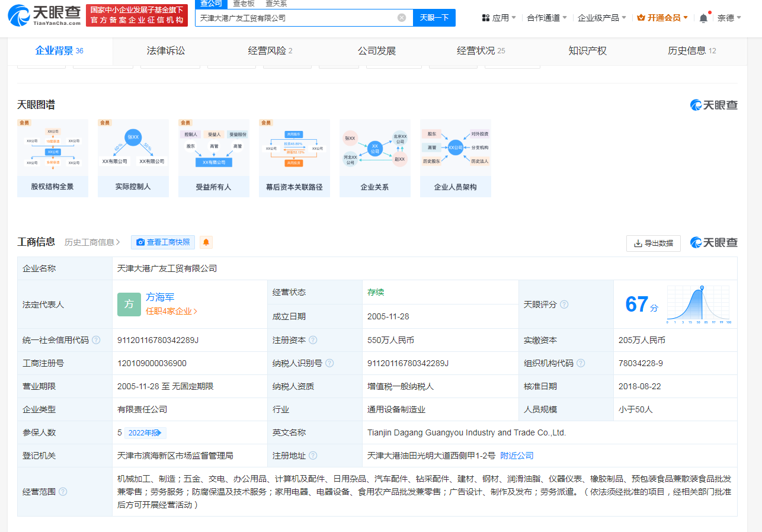Select the 增值税一般纳税人 taxpayer qualification
The width and height of the screenshot is (762, 532).
(x=401, y=386)
